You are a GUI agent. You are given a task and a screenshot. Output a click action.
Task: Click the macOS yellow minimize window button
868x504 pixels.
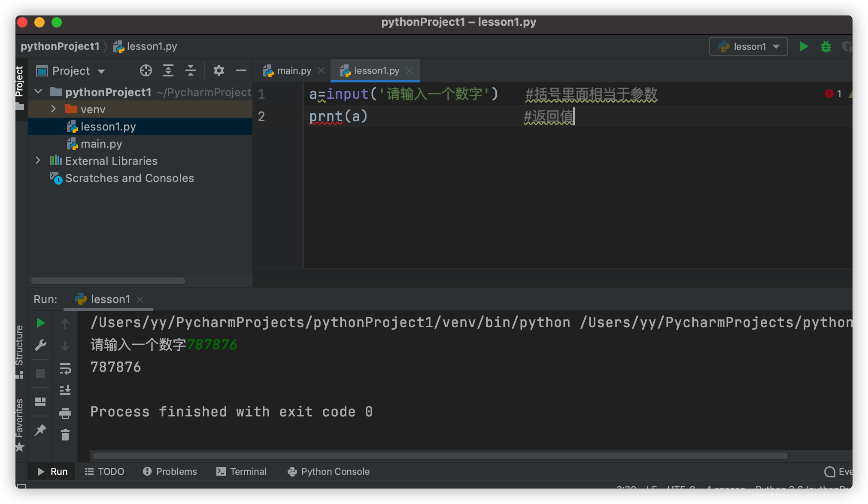click(x=39, y=22)
